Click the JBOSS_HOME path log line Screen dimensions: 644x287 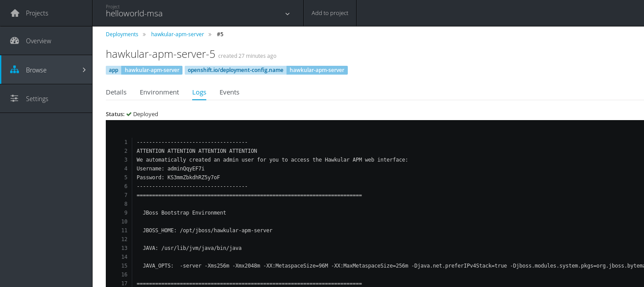[x=208, y=230]
